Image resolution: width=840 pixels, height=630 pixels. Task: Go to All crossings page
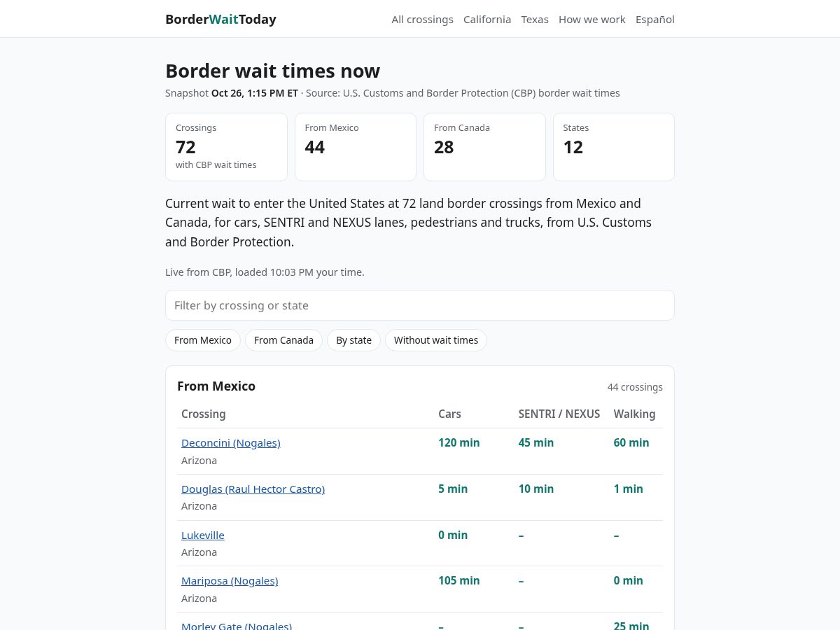click(x=422, y=20)
